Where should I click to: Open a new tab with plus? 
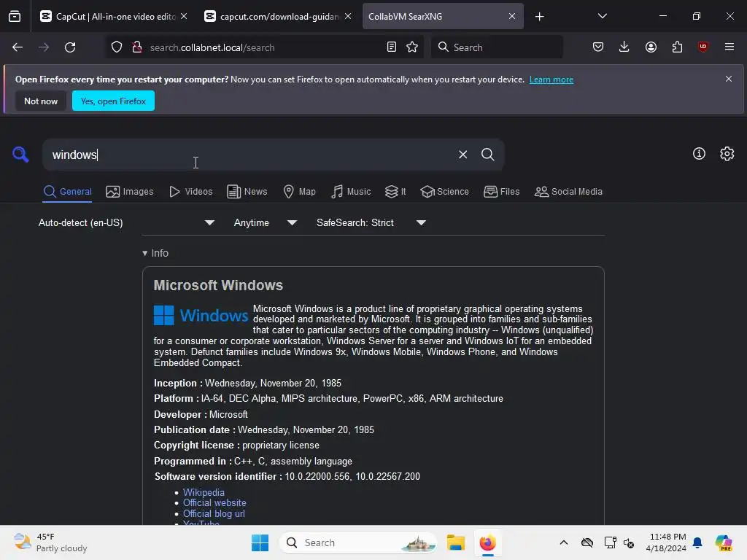coord(539,17)
